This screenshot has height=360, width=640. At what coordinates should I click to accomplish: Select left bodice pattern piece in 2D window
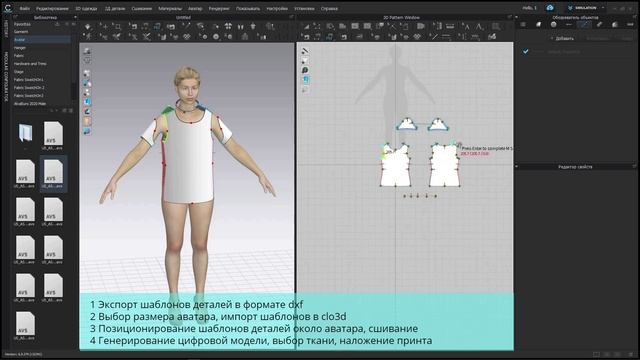point(395,167)
